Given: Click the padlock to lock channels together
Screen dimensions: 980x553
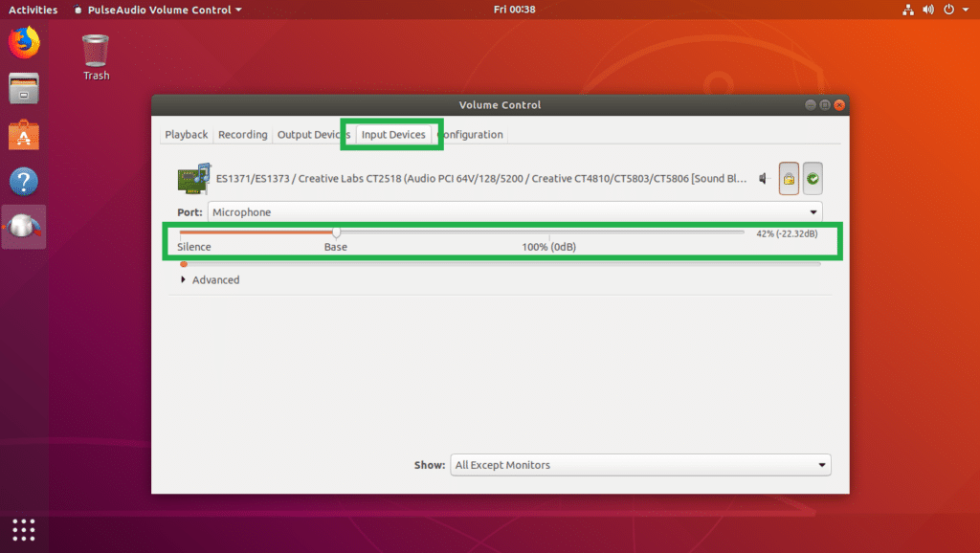Looking at the screenshot, I should pos(790,178).
